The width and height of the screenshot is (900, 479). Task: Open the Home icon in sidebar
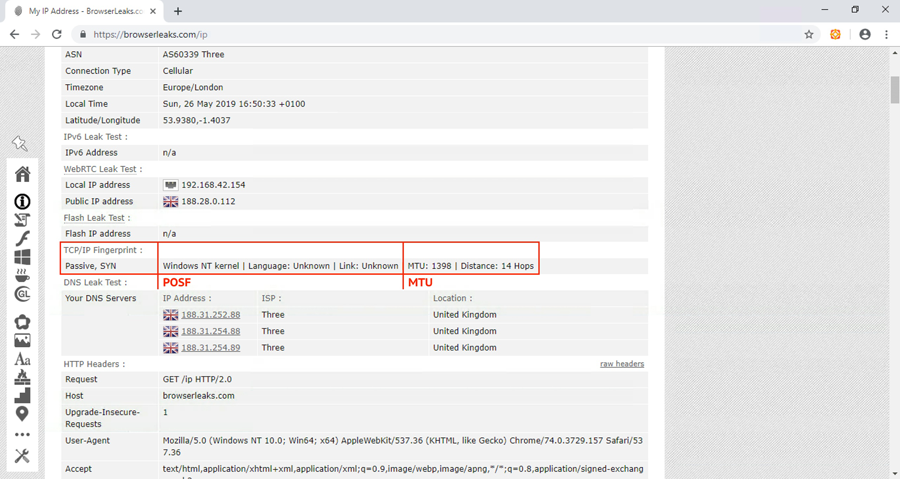pos(22,174)
